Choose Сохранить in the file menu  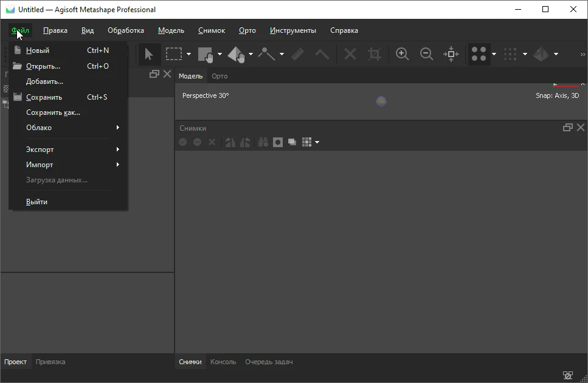point(68,97)
